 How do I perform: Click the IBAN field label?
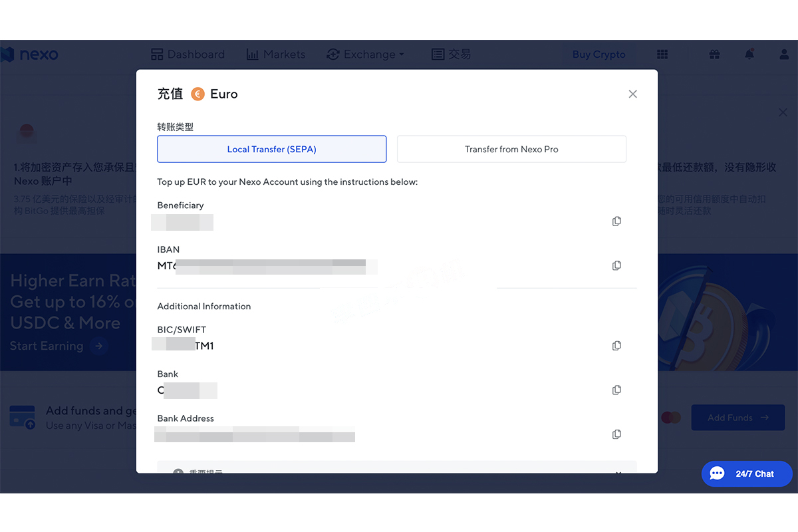click(x=168, y=250)
